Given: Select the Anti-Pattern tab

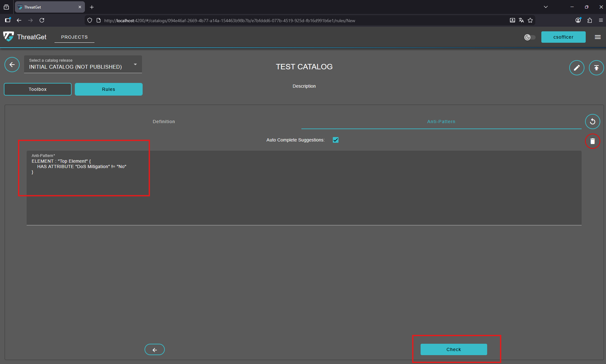Looking at the screenshot, I should tap(441, 122).
